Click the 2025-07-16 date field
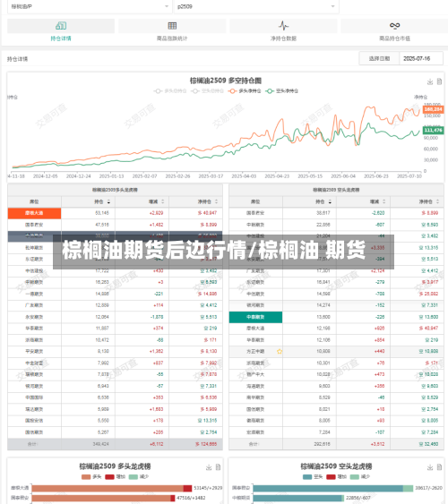This screenshot has height=504, width=448. [x=421, y=58]
